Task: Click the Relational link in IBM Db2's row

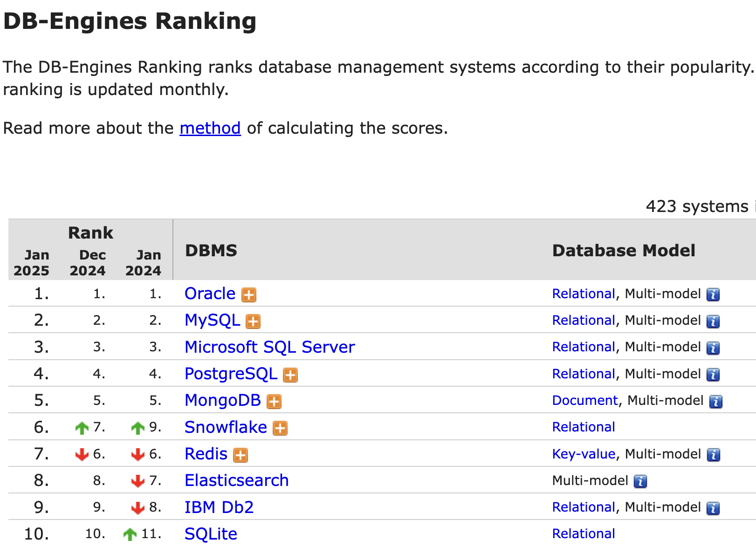Action: point(584,507)
